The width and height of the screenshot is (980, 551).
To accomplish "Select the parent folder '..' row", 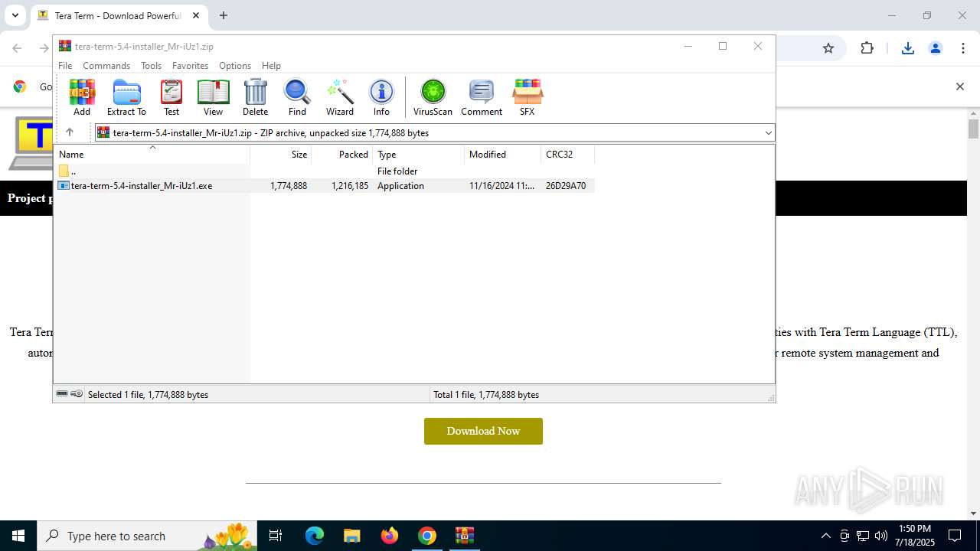I will click(x=324, y=171).
